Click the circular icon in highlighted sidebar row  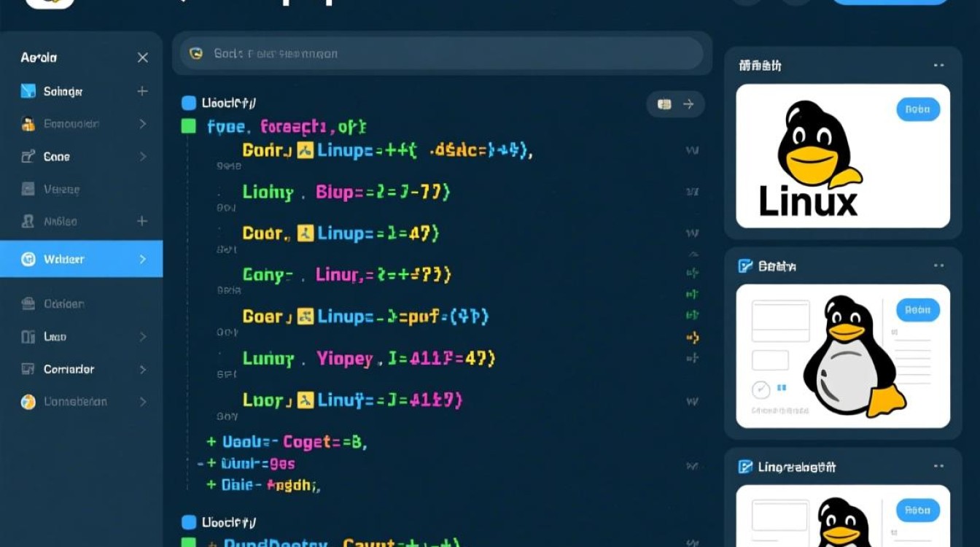click(28, 259)
